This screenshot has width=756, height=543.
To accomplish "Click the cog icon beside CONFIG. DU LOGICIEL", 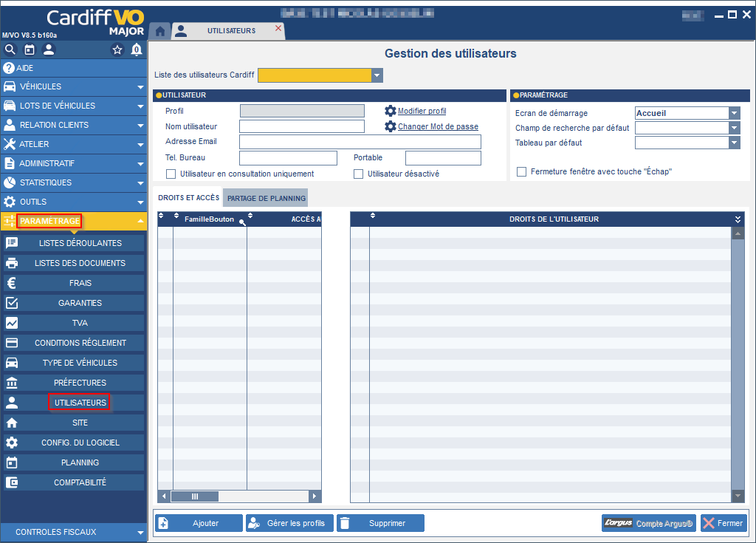I will click(12, 443).
